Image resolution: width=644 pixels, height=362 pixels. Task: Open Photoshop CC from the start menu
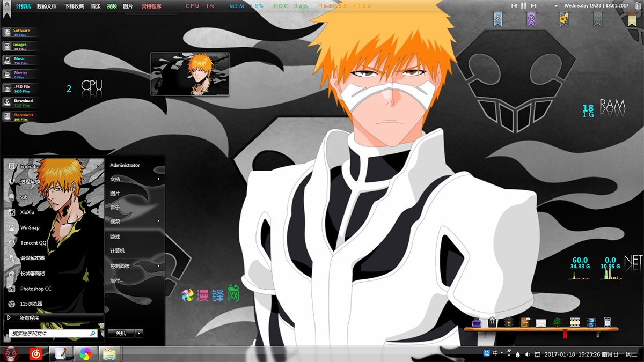[35, 289]
